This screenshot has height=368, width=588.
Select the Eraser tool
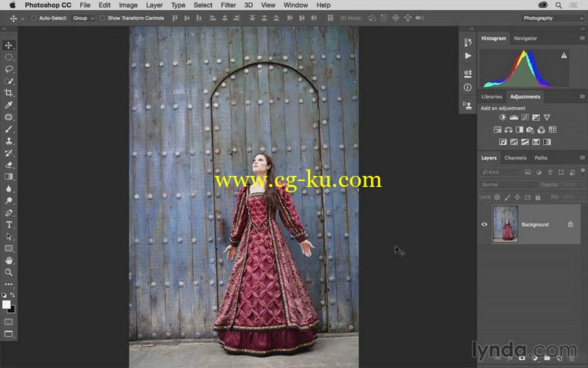[x=8, y=165]
